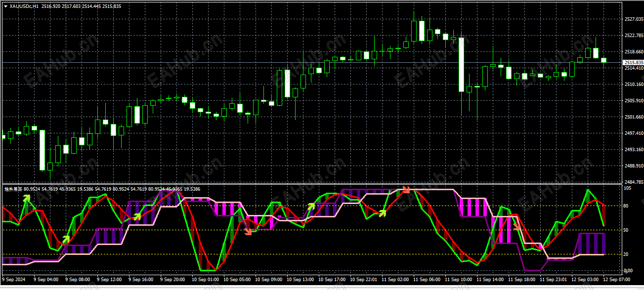Click time label 12 Sep 03:00
Image resolution: width=644 pixels, height=290 pixels.
[586, 280]
